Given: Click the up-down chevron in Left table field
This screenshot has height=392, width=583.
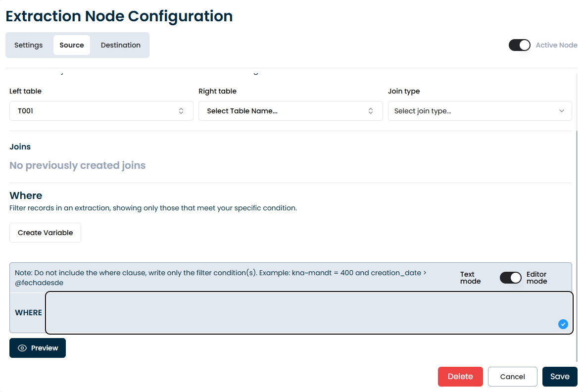Looking at the screenshot, I should coord(181,111).
